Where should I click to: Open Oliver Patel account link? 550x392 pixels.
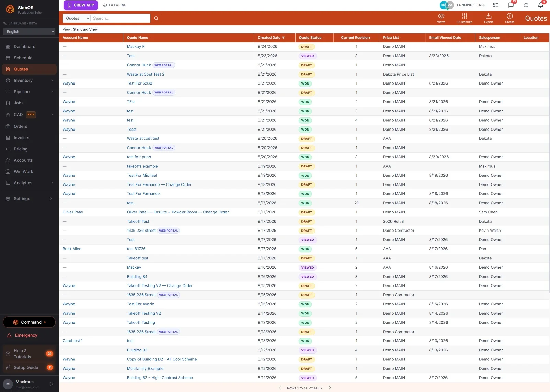(73, 212)
